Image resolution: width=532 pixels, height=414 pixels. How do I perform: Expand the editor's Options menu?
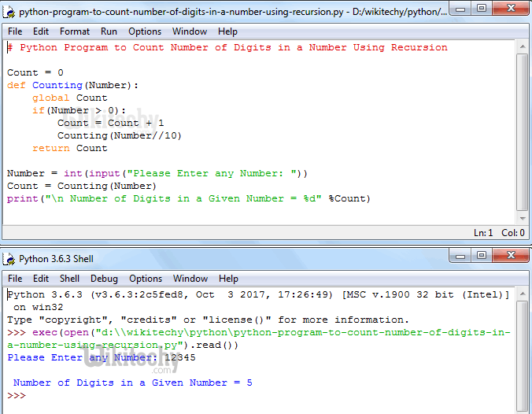(145, 31)
